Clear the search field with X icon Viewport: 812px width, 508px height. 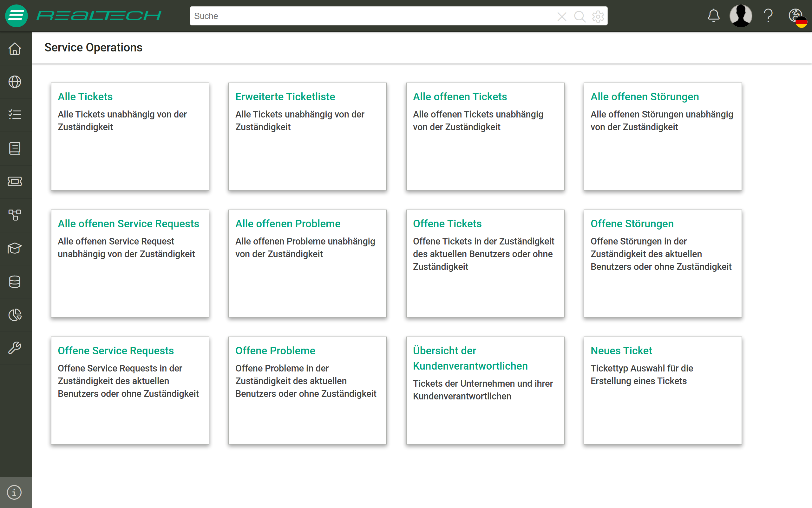562,16
